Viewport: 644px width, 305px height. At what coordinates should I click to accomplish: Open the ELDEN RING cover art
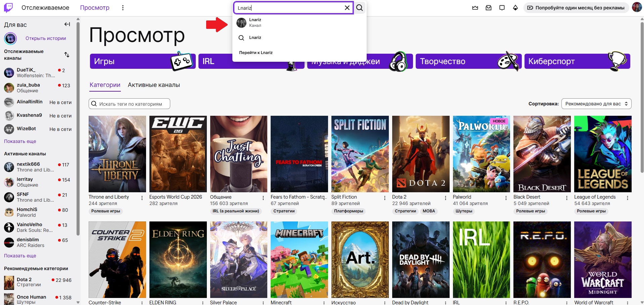click(x=178, y=260)
